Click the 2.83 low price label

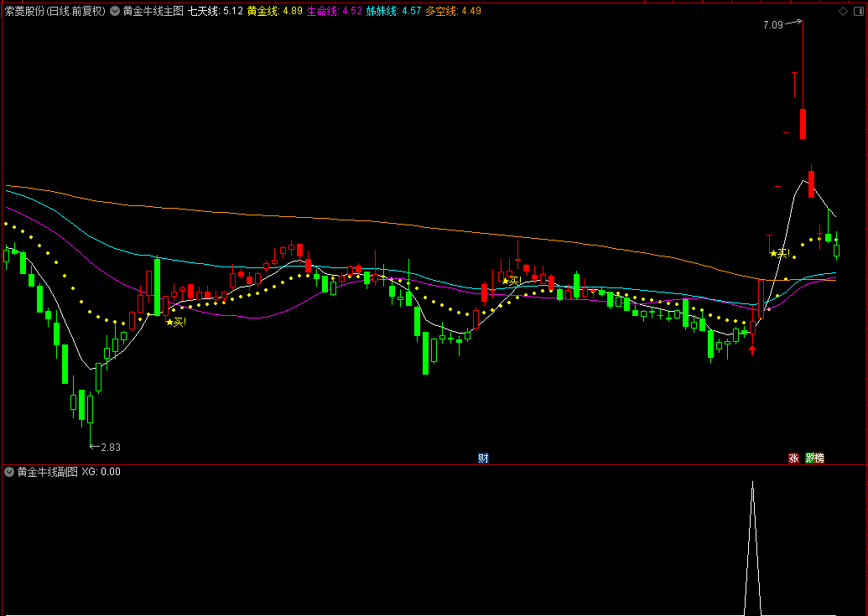[111, 448]
